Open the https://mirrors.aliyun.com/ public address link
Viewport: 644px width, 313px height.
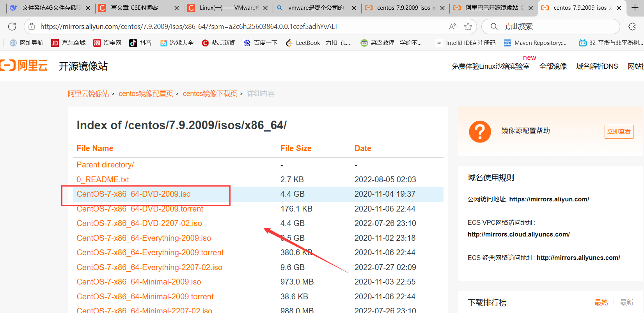[x=549, y=199]
